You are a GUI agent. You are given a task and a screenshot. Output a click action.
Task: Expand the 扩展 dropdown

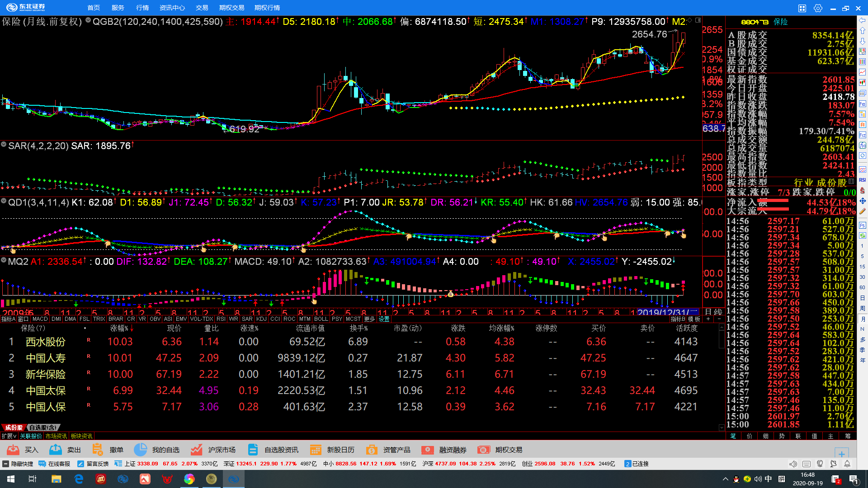click(9, 436)
